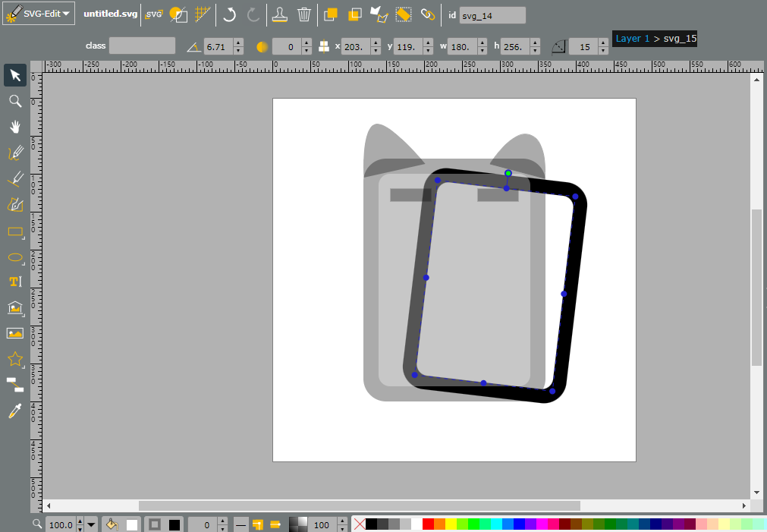Click the element id input field

point(492,16)
